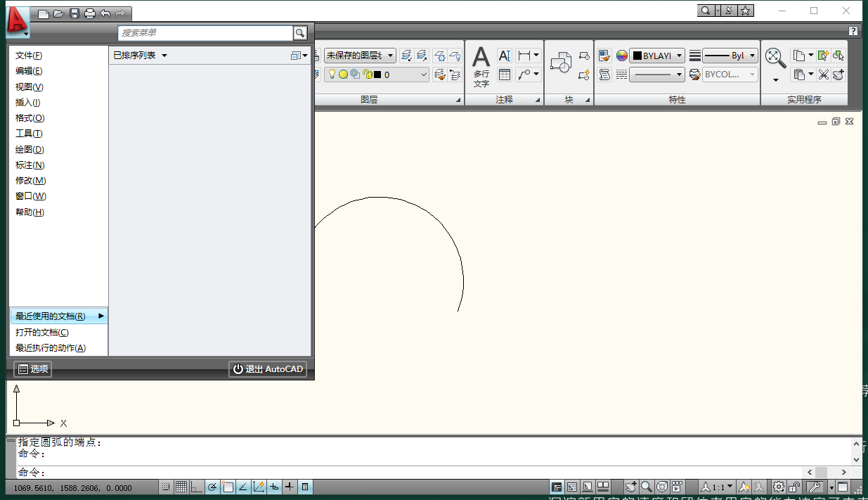868x500 pixels.
Task: Click the insert block icon
Action: pyautogui.click(x=561, y=63)
